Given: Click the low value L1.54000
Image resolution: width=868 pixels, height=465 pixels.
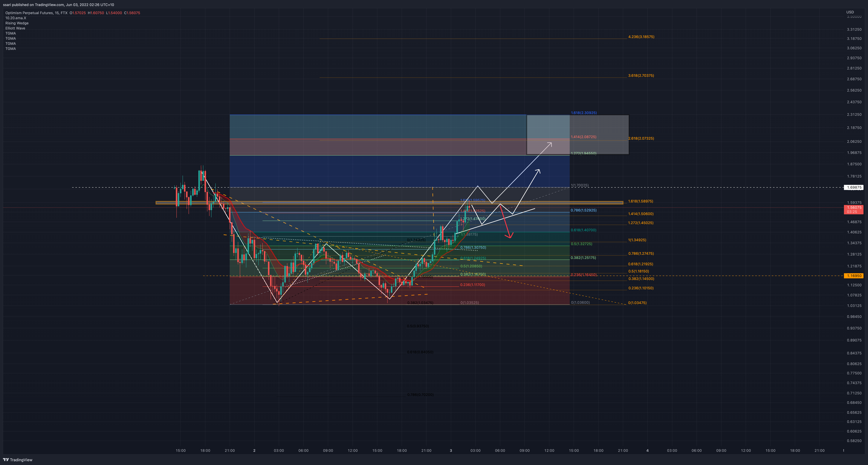Looking at the screenshot, I should click(114, 13).
